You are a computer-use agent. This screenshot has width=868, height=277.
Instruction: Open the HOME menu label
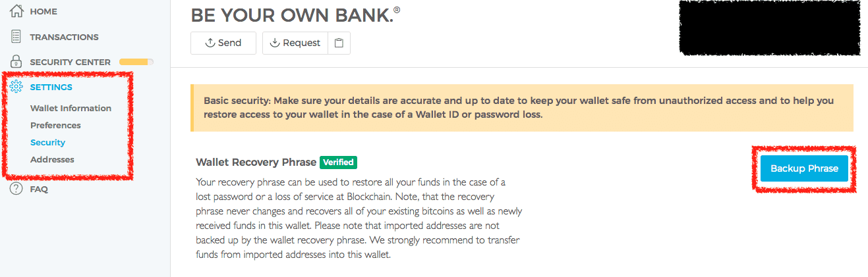(x=43, y=11)
